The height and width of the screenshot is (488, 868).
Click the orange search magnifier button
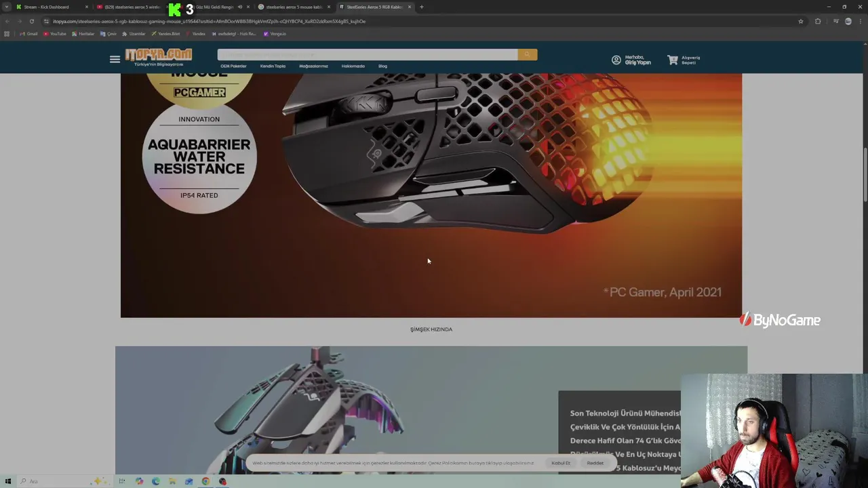(x=528, y=54)
